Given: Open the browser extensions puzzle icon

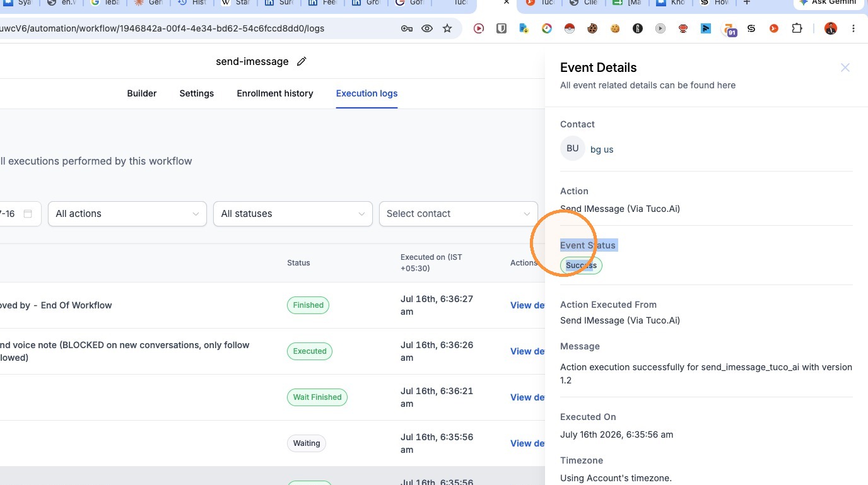Looking at the screenshot, I should [x=797, y=28].
